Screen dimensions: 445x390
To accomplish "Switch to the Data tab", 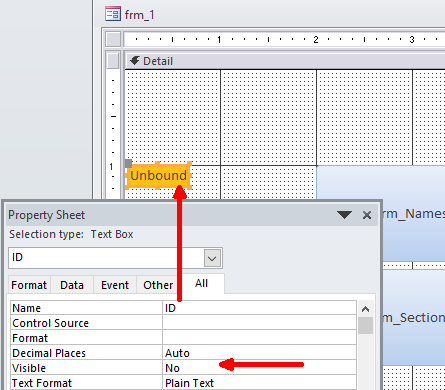I will click(x=72, y=285).
